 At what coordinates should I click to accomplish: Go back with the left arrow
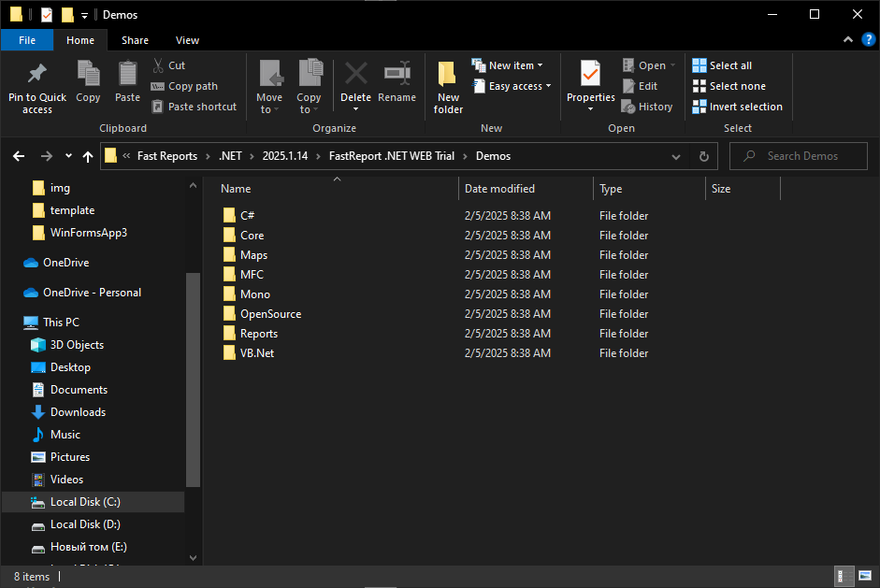coord(19,156)
